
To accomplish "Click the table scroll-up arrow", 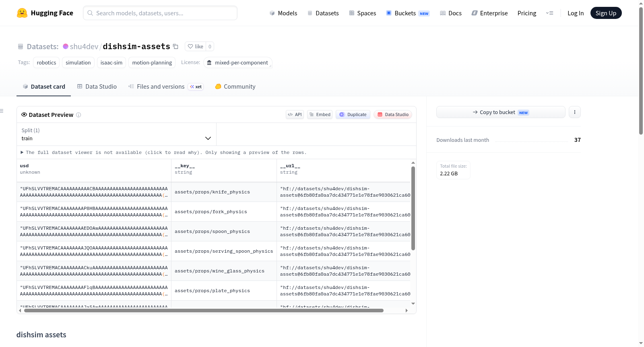I will coord(413,163).
